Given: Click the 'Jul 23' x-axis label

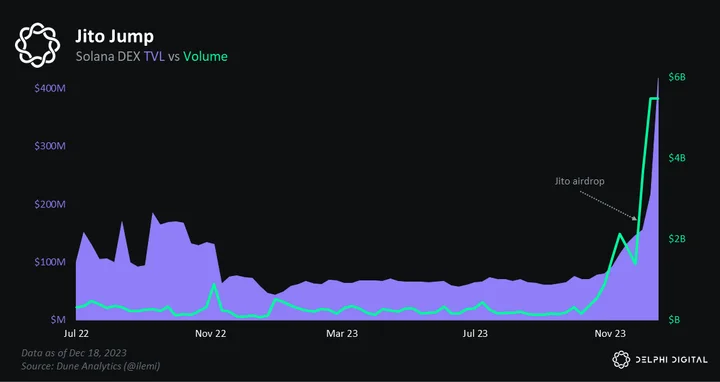Looking at the screenshot, I should click(x=475, y=334).
